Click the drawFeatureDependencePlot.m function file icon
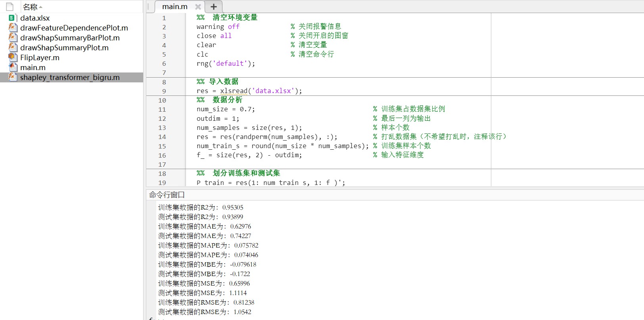 [13, 28]
